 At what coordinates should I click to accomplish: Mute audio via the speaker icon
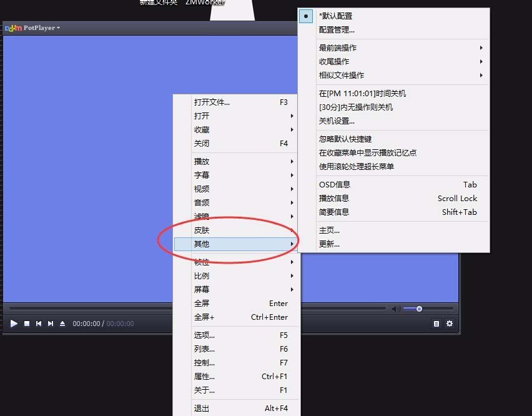[x=396, y=308]
